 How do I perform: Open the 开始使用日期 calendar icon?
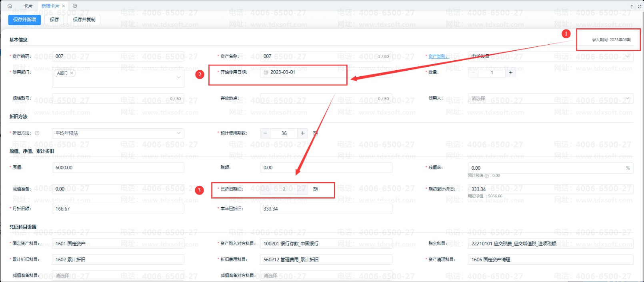click(x=266, y=72)
